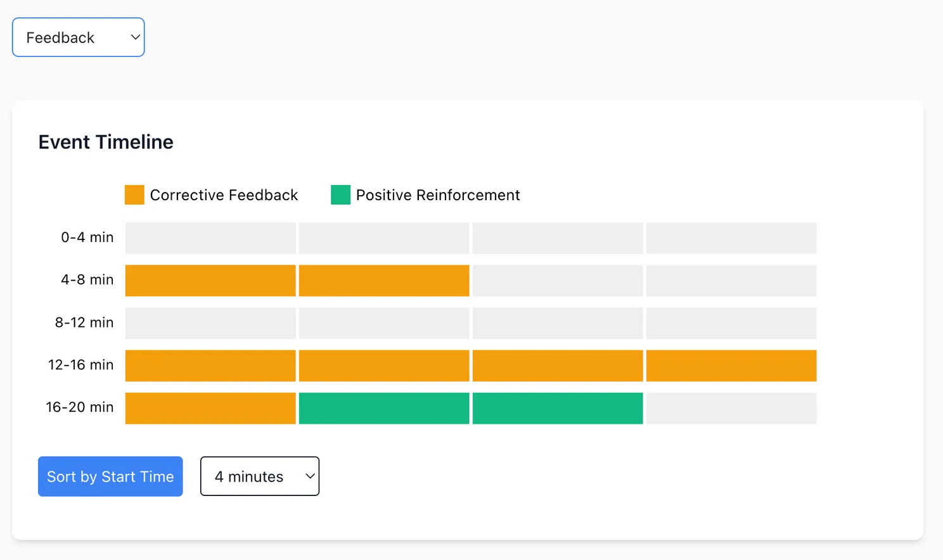Click the chevron arrow of Feedback dropdown

coord(135,37)
